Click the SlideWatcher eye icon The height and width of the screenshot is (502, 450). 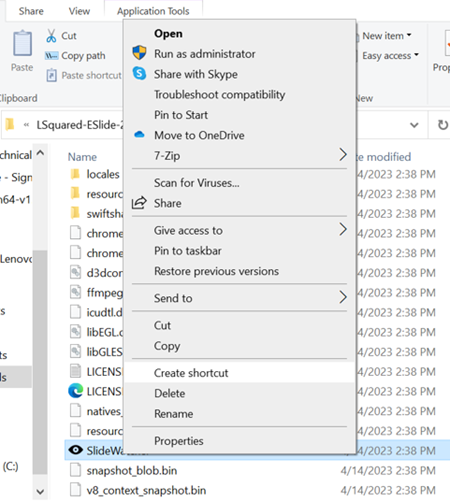[x=76, y=450]
